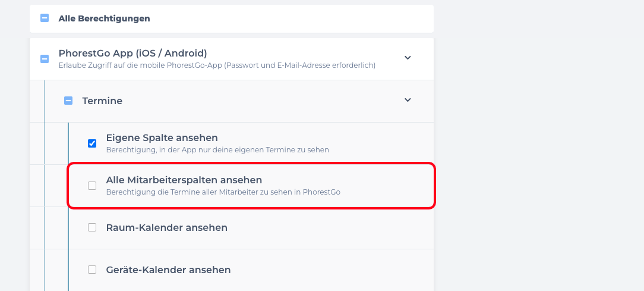Click the red highlight box border
This screenshot has height=291, width=644.
tap(435, 186)
